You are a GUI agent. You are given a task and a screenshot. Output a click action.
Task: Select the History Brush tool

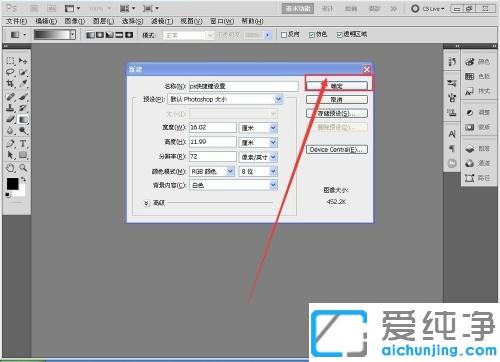coord(23,108)
